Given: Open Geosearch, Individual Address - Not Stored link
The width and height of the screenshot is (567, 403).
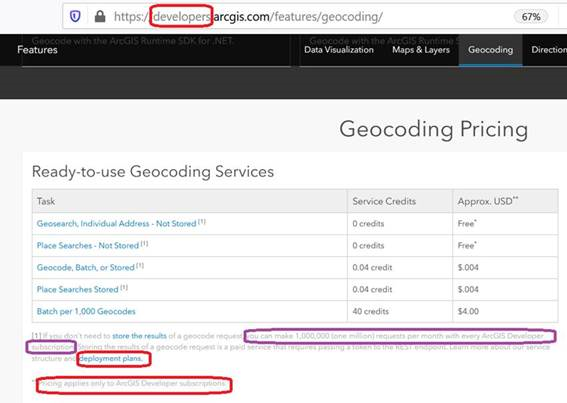Looking at the screenshot, I should 116,224.
